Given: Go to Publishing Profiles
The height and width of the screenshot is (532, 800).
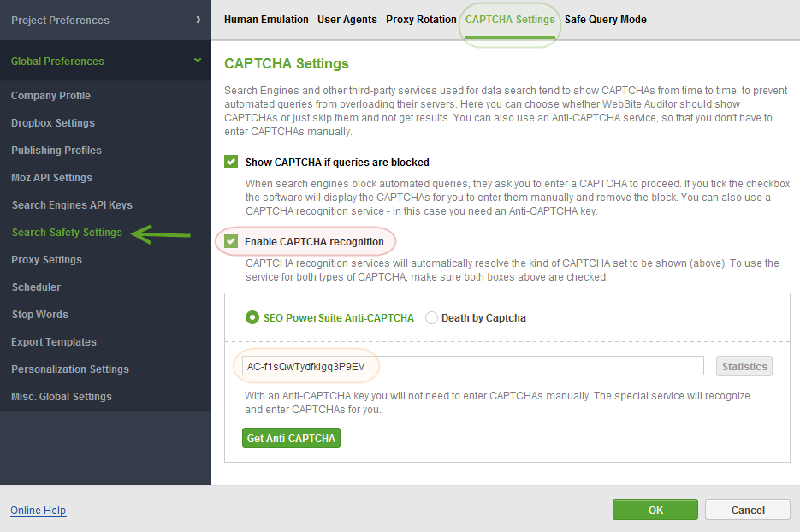Looking at the screenshot, I should click(56, 151).
